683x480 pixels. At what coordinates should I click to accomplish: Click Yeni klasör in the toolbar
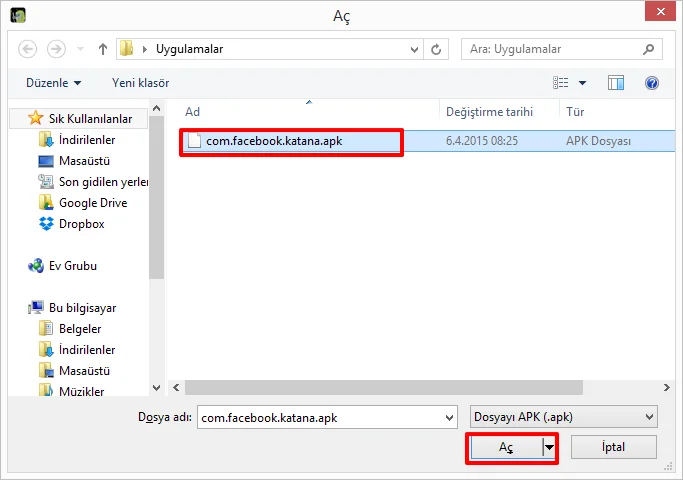tap(140, 83)
